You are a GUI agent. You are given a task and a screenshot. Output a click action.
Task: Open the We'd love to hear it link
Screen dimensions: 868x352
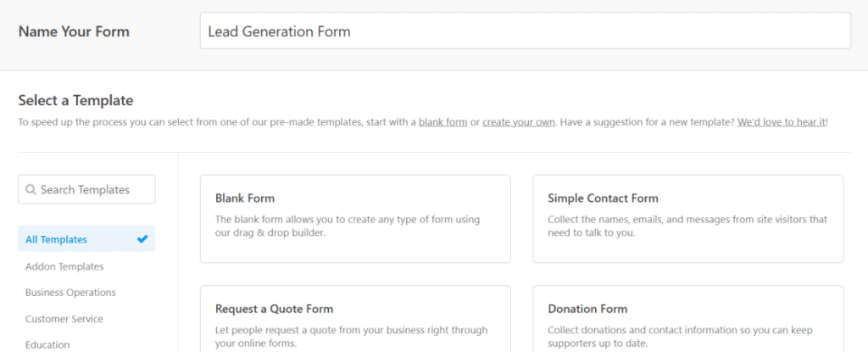[781, 122]
